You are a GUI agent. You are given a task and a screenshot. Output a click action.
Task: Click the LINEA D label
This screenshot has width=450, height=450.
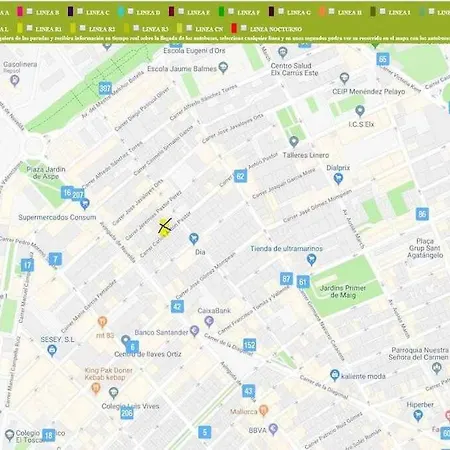[x=148, y=13]
